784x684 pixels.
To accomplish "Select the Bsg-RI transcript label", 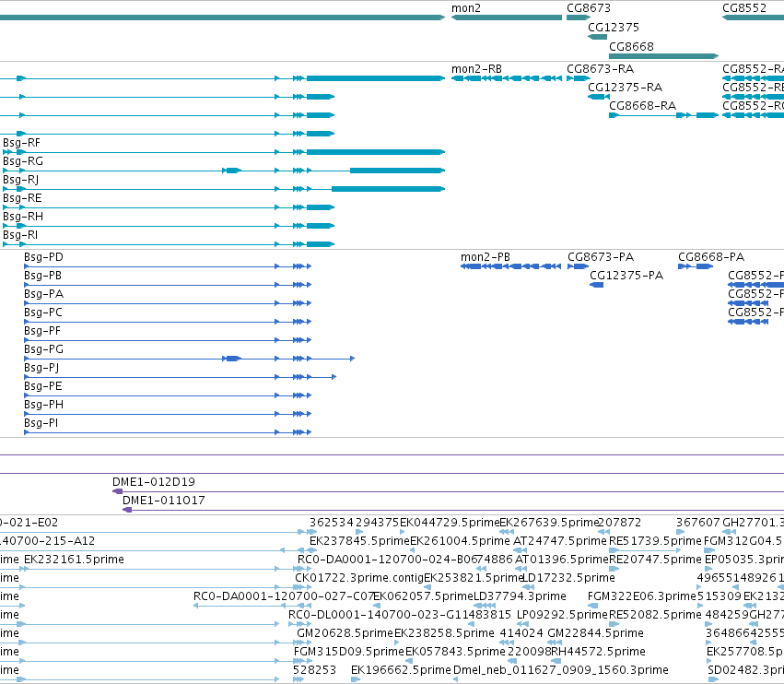I will 20,235.
